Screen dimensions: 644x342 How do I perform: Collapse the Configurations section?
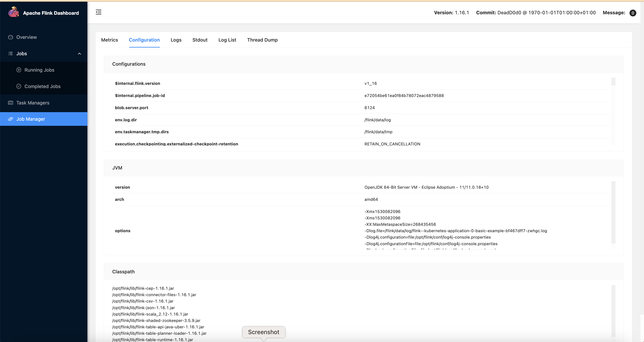coord(129,64)
